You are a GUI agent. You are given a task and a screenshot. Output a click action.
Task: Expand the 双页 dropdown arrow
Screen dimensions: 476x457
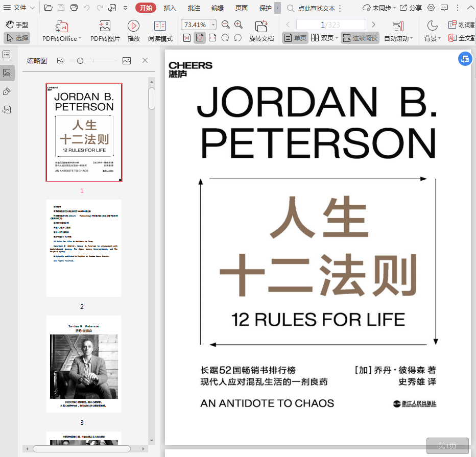pos(337,38)
